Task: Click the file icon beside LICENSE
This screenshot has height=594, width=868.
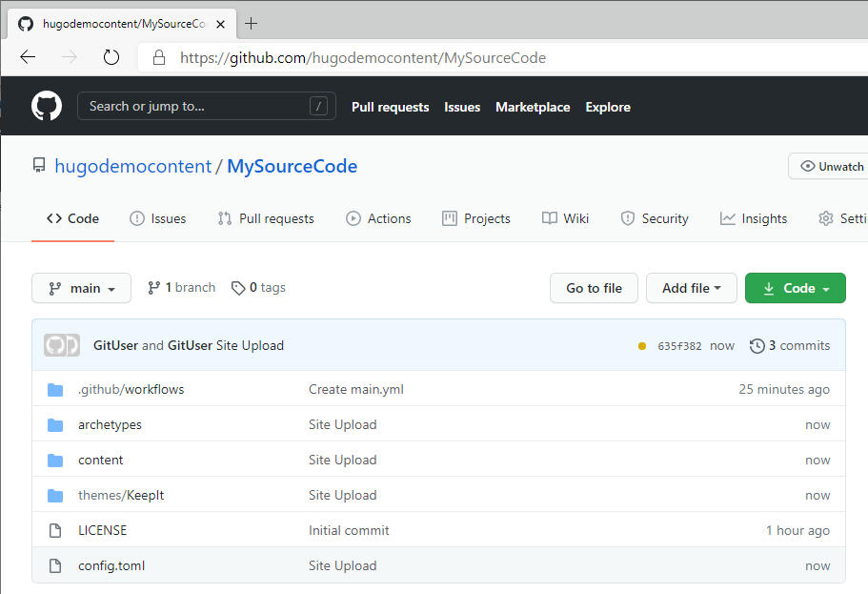Action: click(55, 529)
